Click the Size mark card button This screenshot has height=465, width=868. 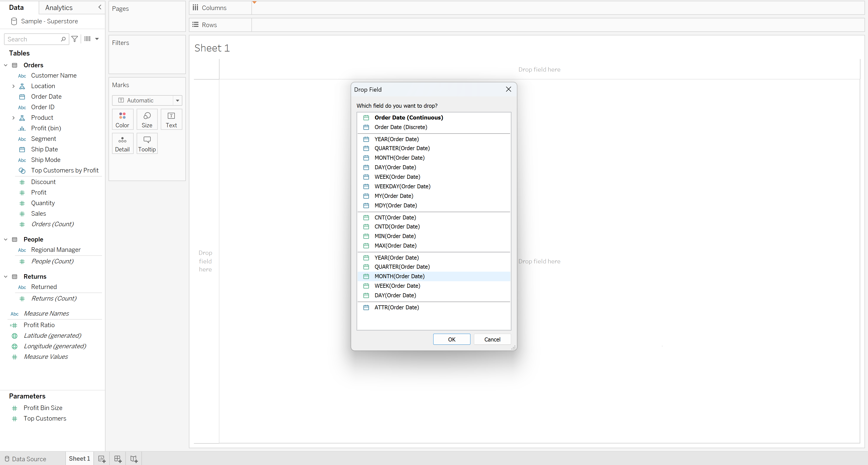click(147, 120)
